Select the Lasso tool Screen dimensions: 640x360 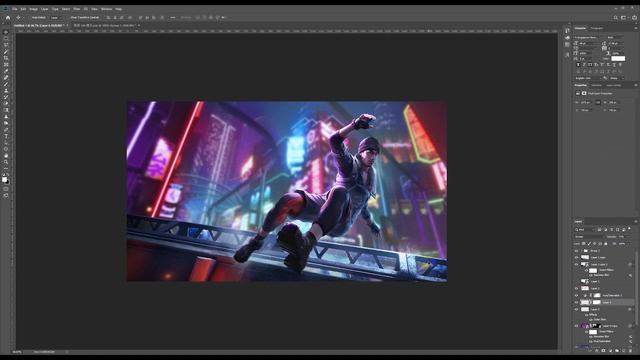pyautogui.click(x=6, y=45)
